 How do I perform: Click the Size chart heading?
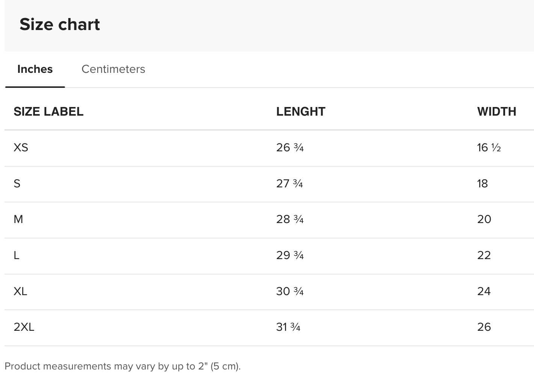[x=60, y=25]
